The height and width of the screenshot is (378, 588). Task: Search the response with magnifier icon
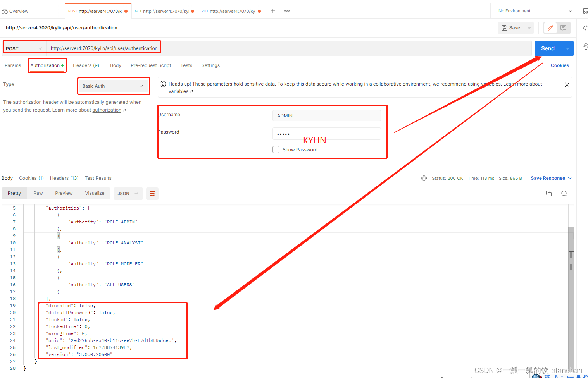(x=564, y=194)
